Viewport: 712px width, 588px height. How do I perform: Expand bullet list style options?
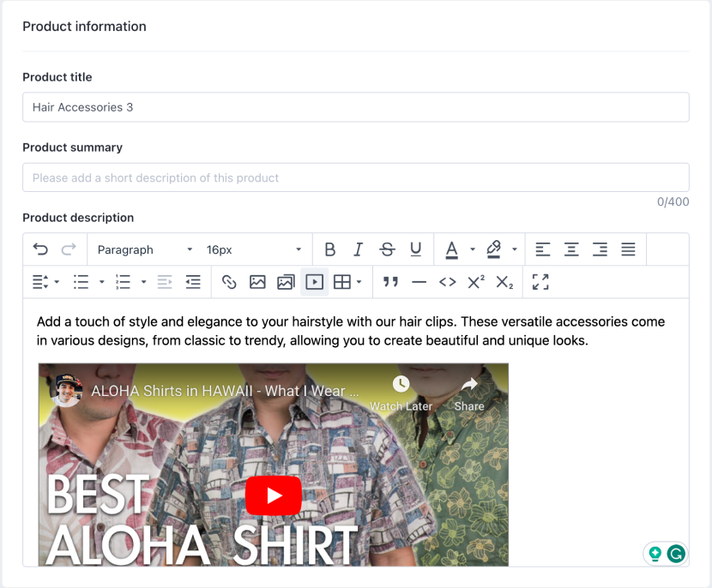(102, 282)
